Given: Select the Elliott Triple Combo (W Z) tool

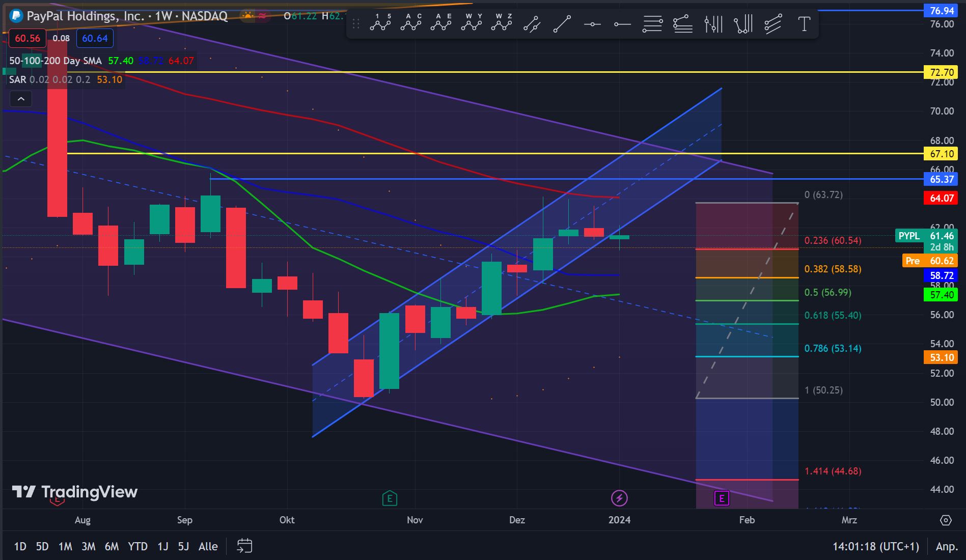Looking at the screenshot, I should pos(502,23).
